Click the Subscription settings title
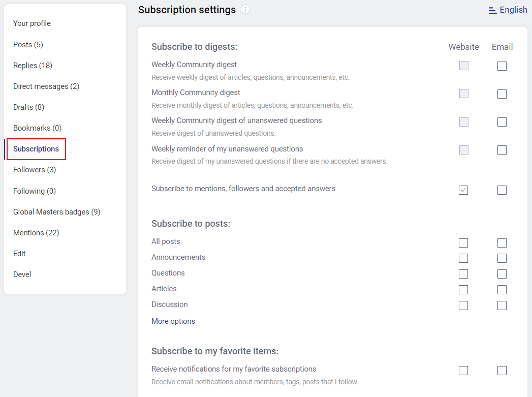Viewport: 532px width, 397px height. click(187, 10)
